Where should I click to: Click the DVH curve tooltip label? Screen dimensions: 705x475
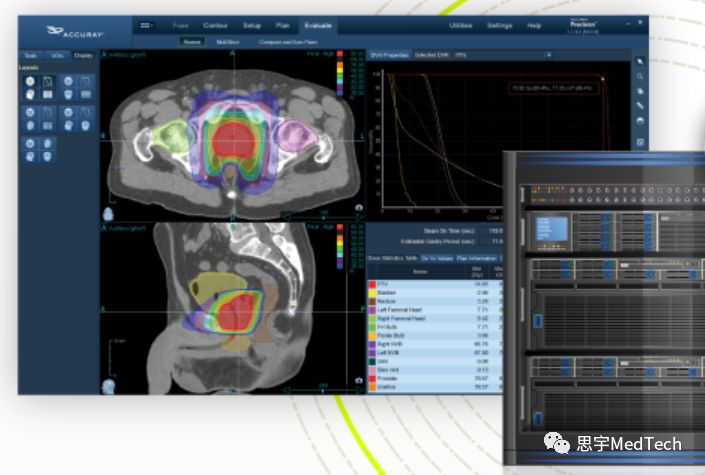click(553, 89)
